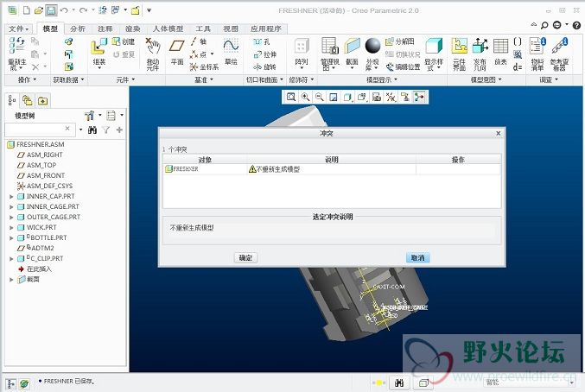585x392 pixels.
Task: Expand the C_CLIP.PRT tree node
Action: click(11, 259)
